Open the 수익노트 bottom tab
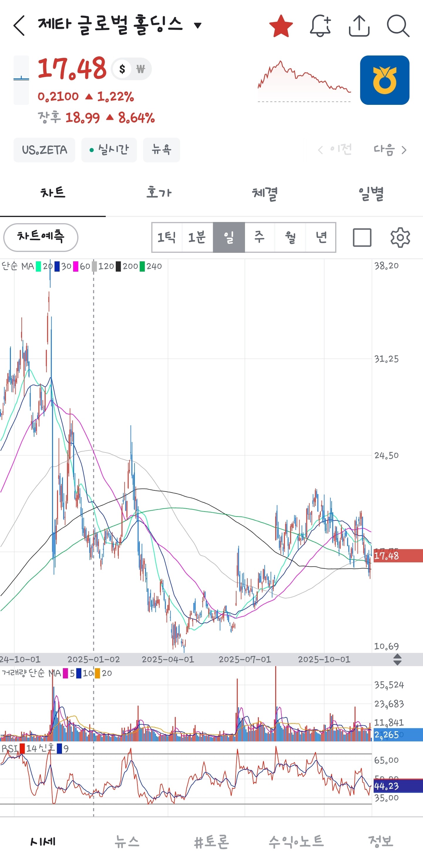Viewport: 423px width, 868px height. point(296,842)
